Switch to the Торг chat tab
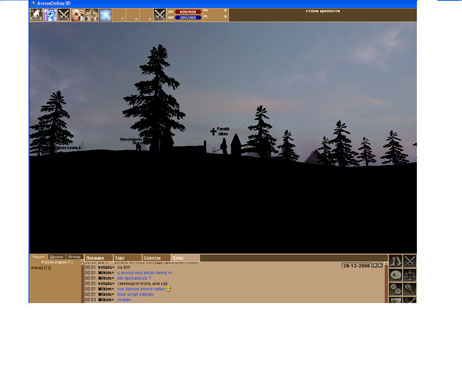 [128, 258]
